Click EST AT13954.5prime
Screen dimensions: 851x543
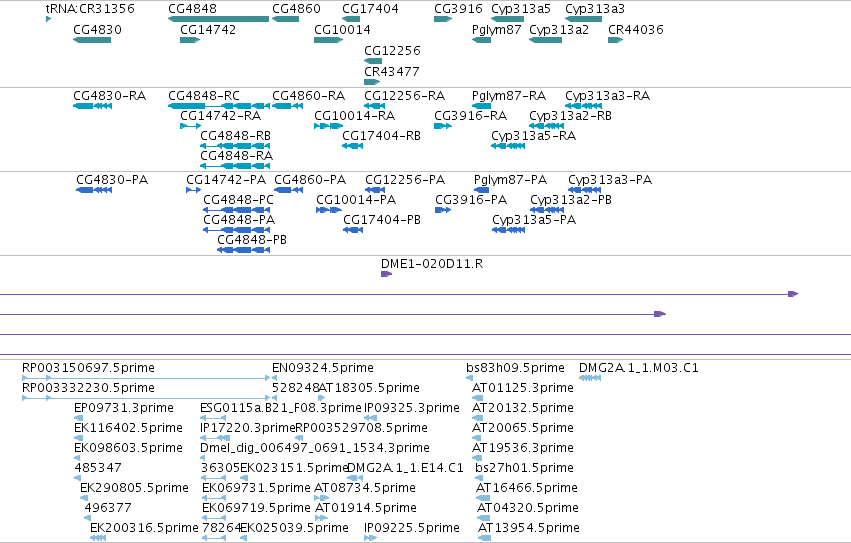pos(529,528)
